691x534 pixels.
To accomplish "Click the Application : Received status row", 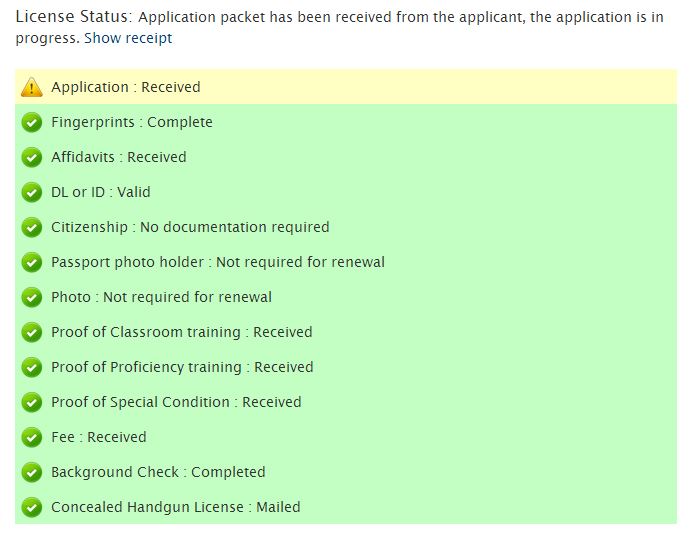I will click(126, 87).
